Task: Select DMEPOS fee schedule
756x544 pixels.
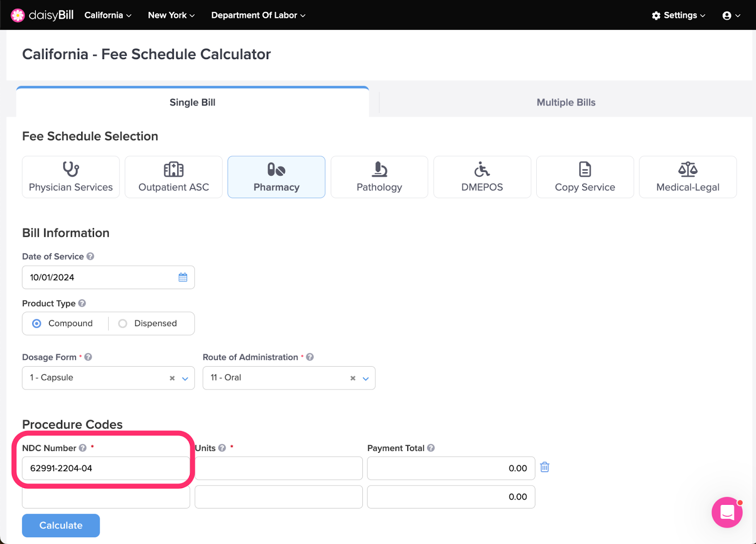Action: click(x=482, y=177)
